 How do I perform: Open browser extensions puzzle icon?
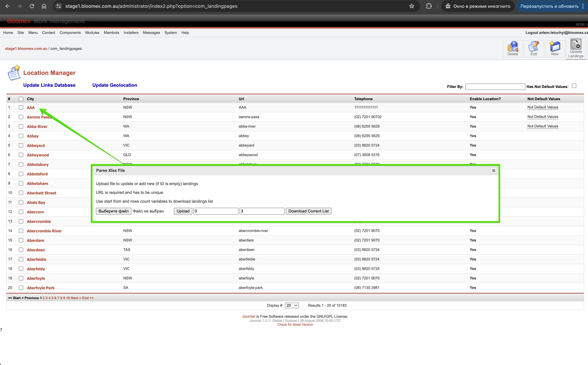coord(429,6)
